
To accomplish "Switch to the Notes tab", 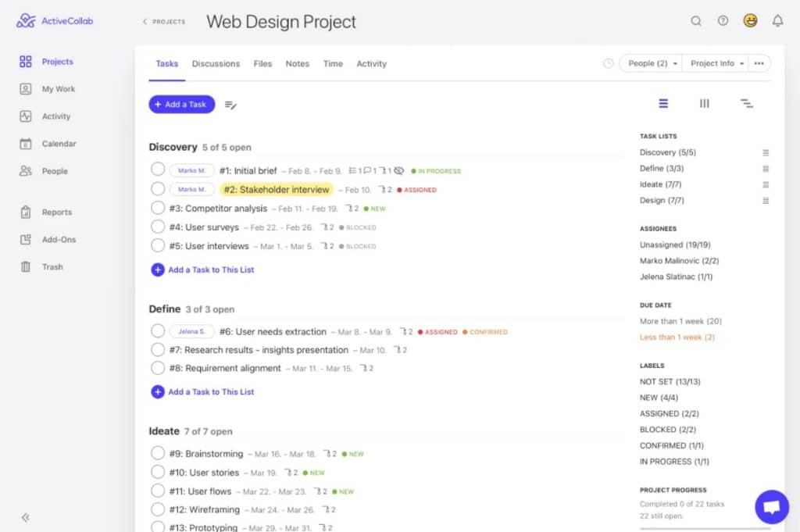I will tap(298, 64).
